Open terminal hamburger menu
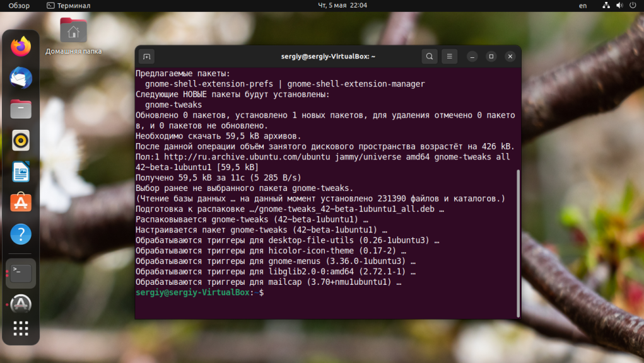 (x=449, y=57)
